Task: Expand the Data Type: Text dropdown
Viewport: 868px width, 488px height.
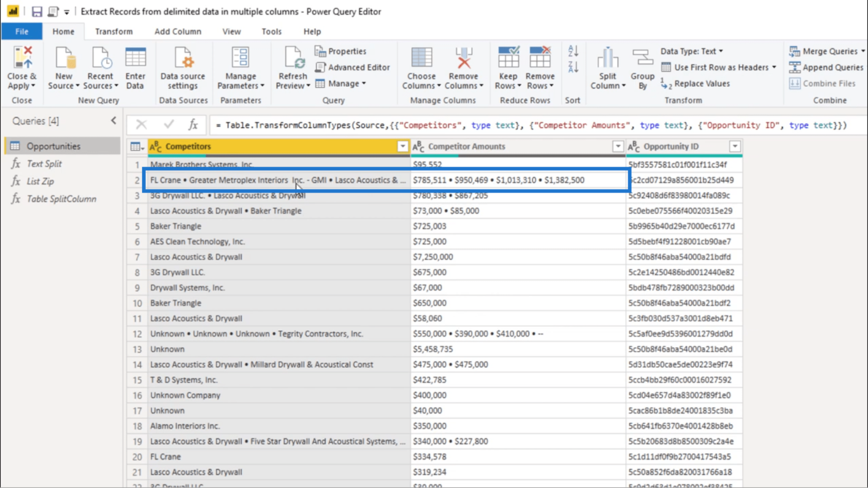Action: point(721,51)
